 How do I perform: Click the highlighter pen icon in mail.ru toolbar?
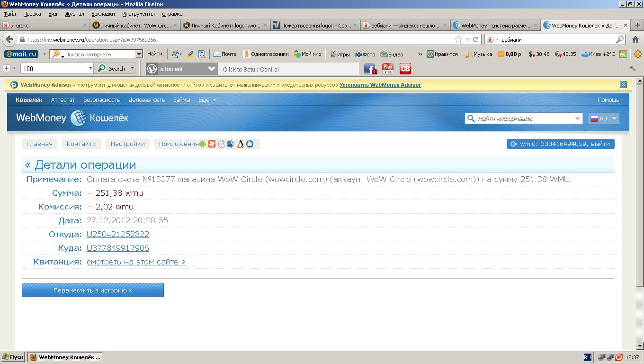tap(190, 54)
